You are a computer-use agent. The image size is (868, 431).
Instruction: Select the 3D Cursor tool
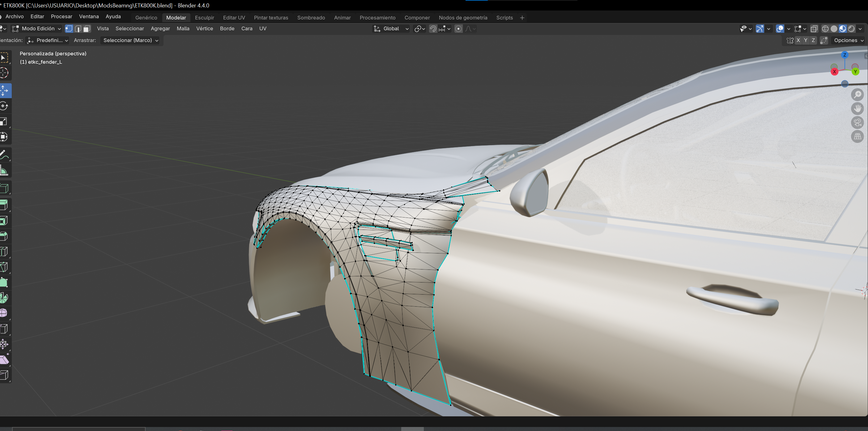(4, 73)
